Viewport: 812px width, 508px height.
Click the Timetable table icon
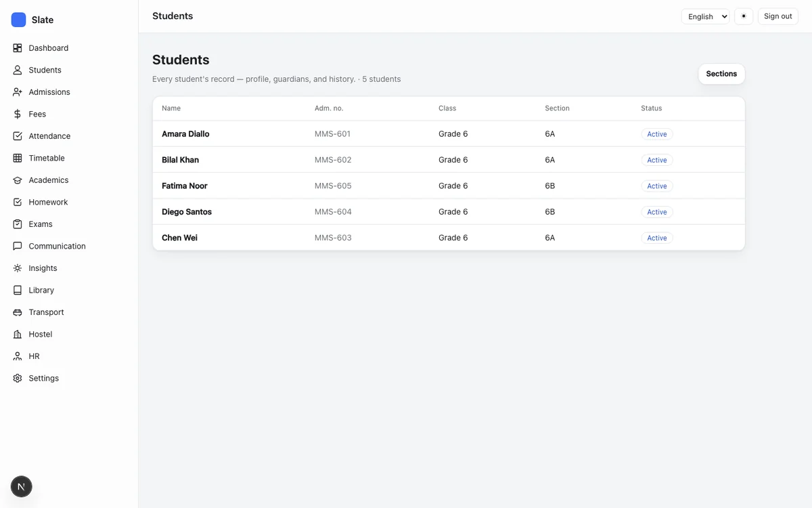[x=18, y=158]
